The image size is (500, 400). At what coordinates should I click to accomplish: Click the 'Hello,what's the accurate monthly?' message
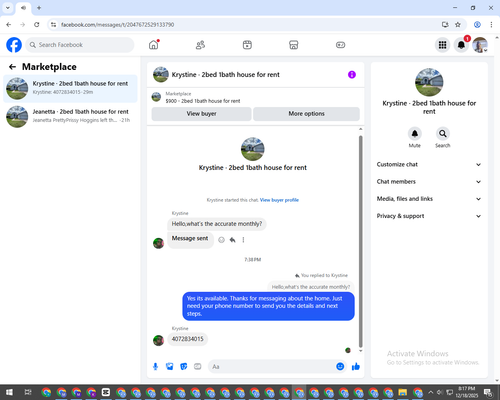[x=217, y=224]
